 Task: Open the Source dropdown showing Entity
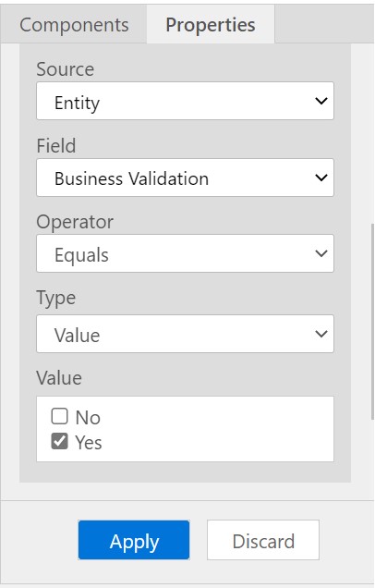point(185,101)
